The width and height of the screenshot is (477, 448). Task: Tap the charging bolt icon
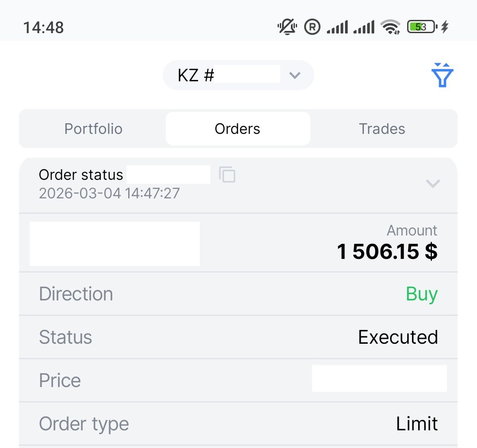pyautogui.click(x=445, y=27)
